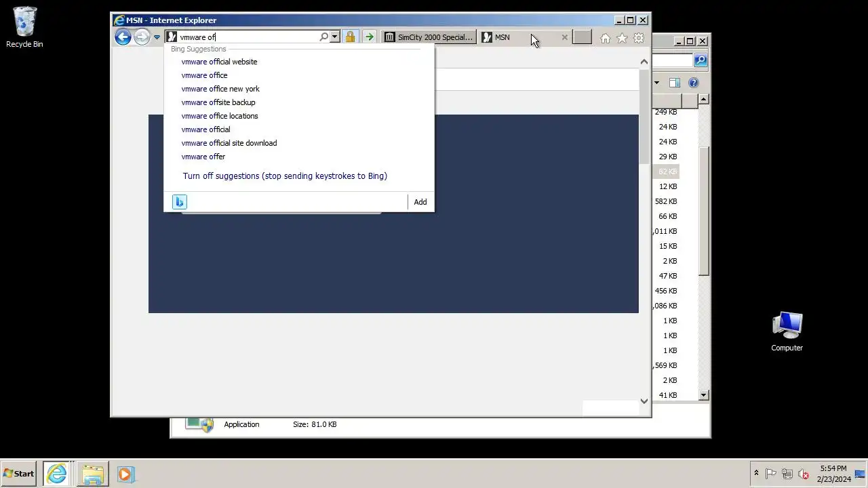
Task: Go back with the IE Back arrow
Action: (x=123, y=37)
